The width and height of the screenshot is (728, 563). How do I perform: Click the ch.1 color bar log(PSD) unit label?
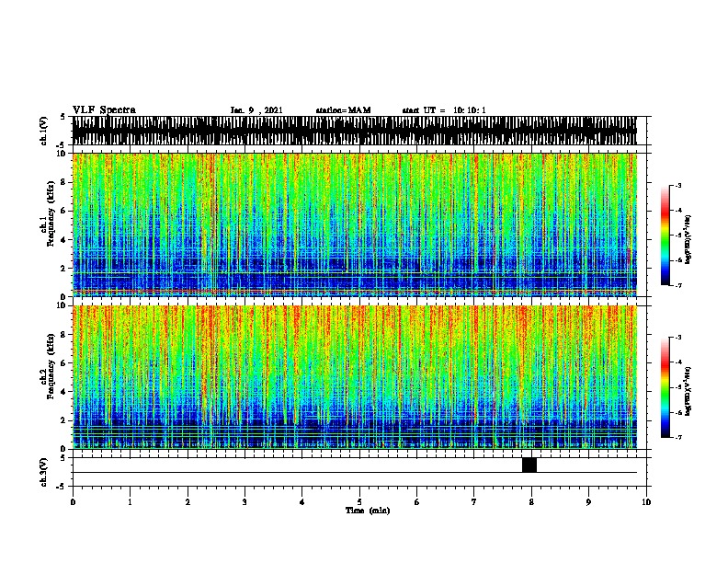tap(688, 239)
